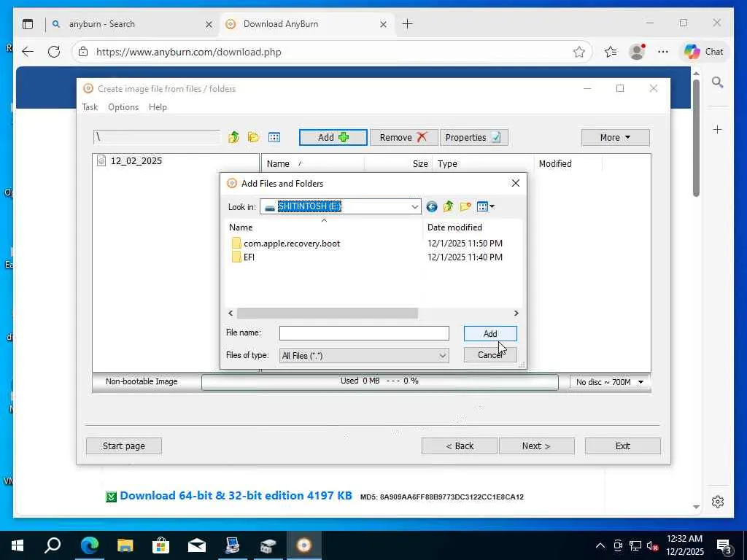Close the Add Files and Folders dialog

coord(516,183)
